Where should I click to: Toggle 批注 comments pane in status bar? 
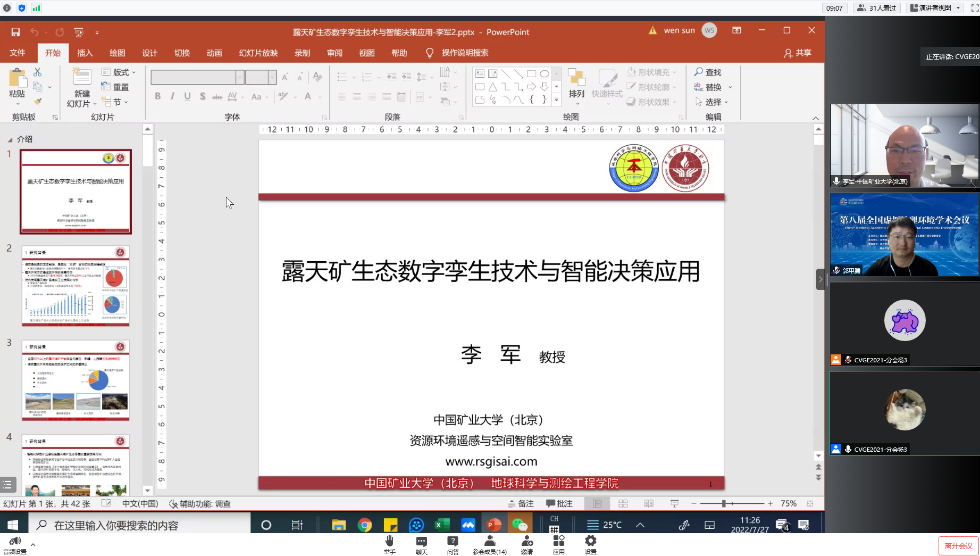coord(559,503)
